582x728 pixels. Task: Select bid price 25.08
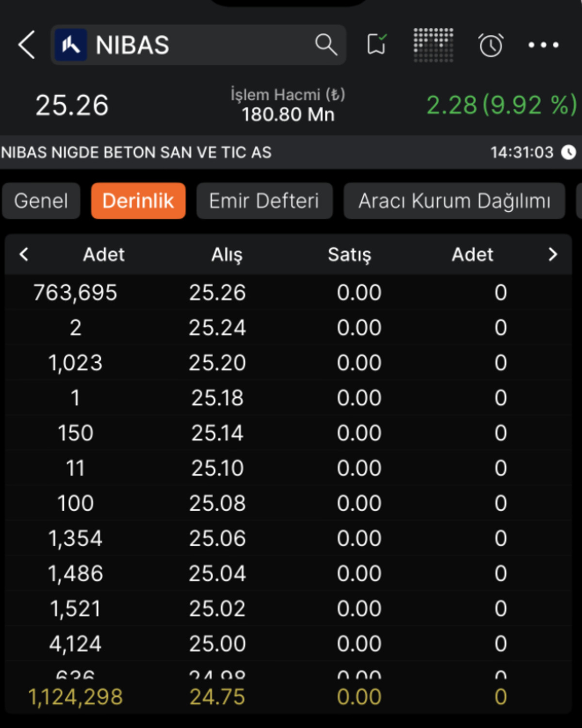pos(217,503)
